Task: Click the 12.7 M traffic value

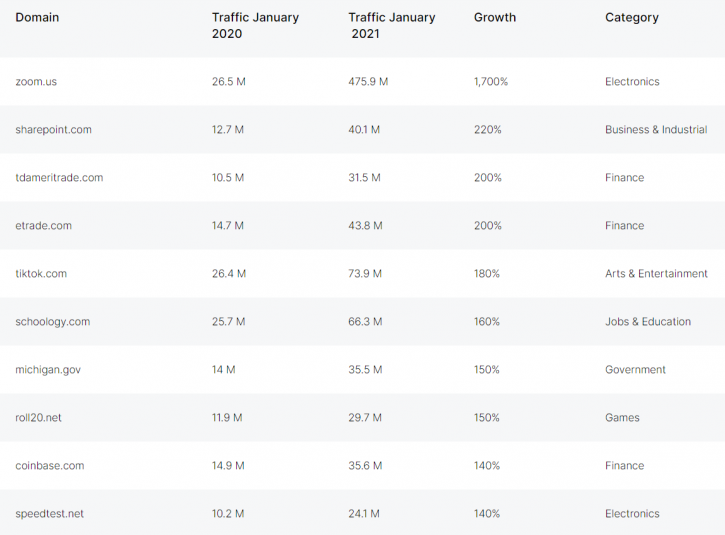Action: [x=227, y=130]
